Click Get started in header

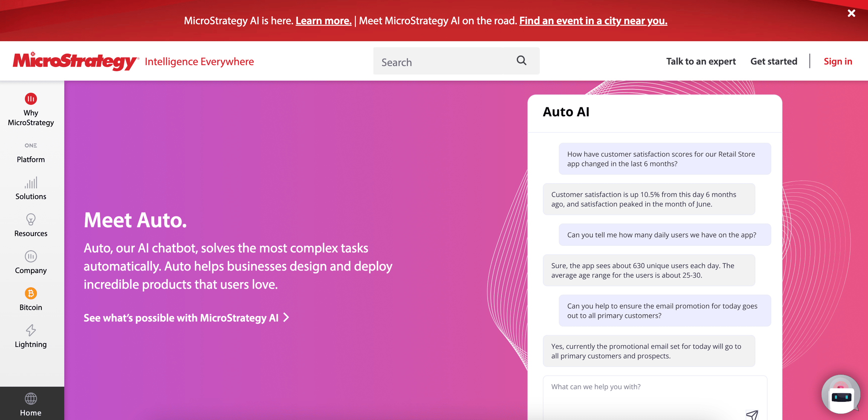(774, 61)
